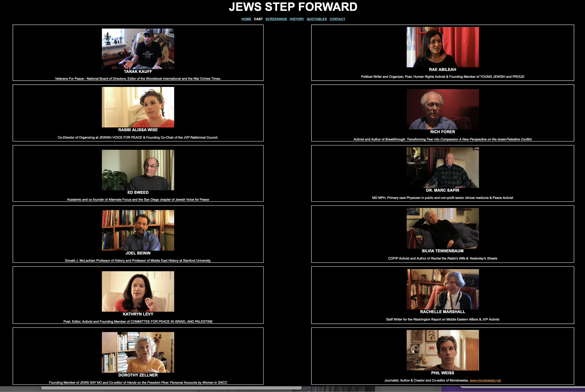
Task: Select the CAST tab in navigation
Action: 258,19
